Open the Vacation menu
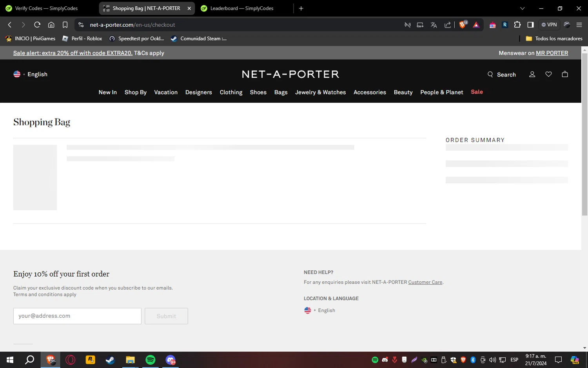The image size is (588, 368). tap(166, 92)
